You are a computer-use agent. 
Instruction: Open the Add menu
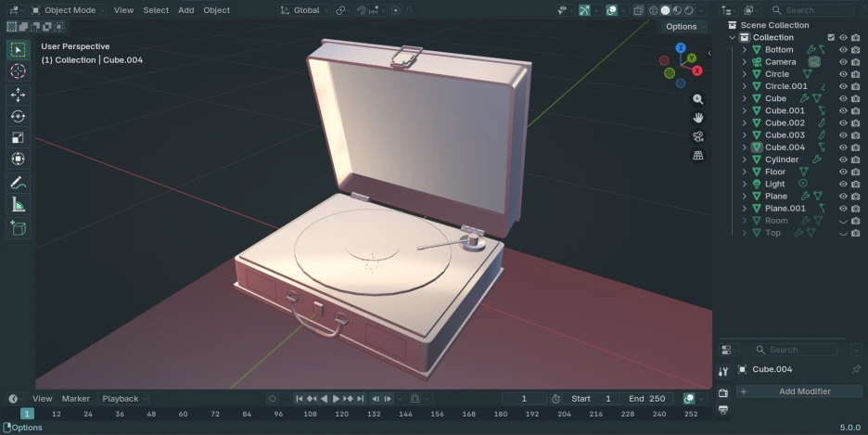pos(186,10)
